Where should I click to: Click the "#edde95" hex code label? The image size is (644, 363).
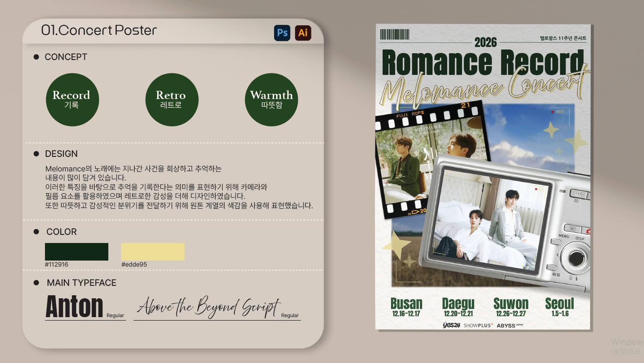pos(134,264)
